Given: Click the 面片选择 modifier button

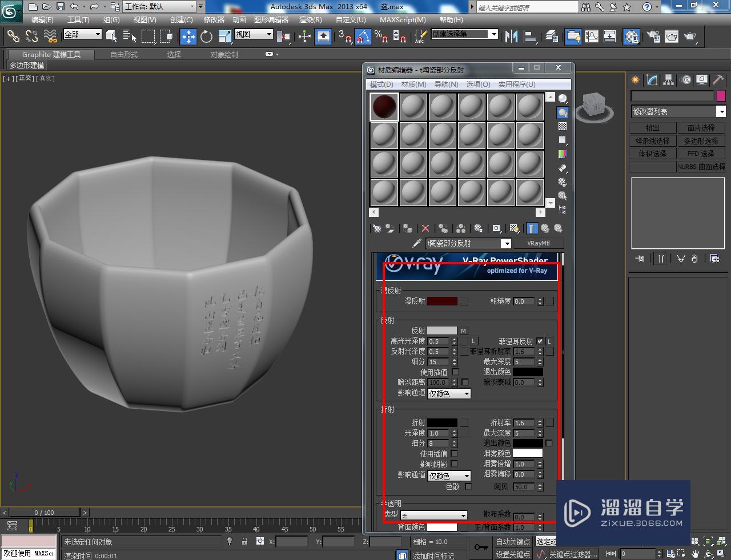Looking at the screenshot, I should click(701, 128).
